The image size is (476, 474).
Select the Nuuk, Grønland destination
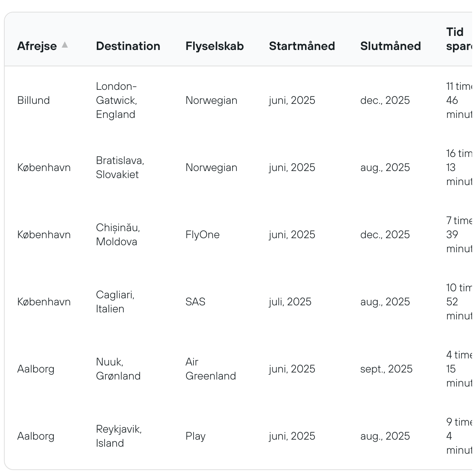[x=118, y=369]
